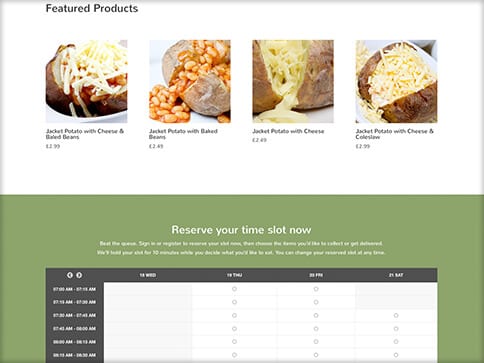Select Friday 07:00 AM - 07:15 AM slot
Viewport: 484px width, 363px height.
(x=316, y=289)
